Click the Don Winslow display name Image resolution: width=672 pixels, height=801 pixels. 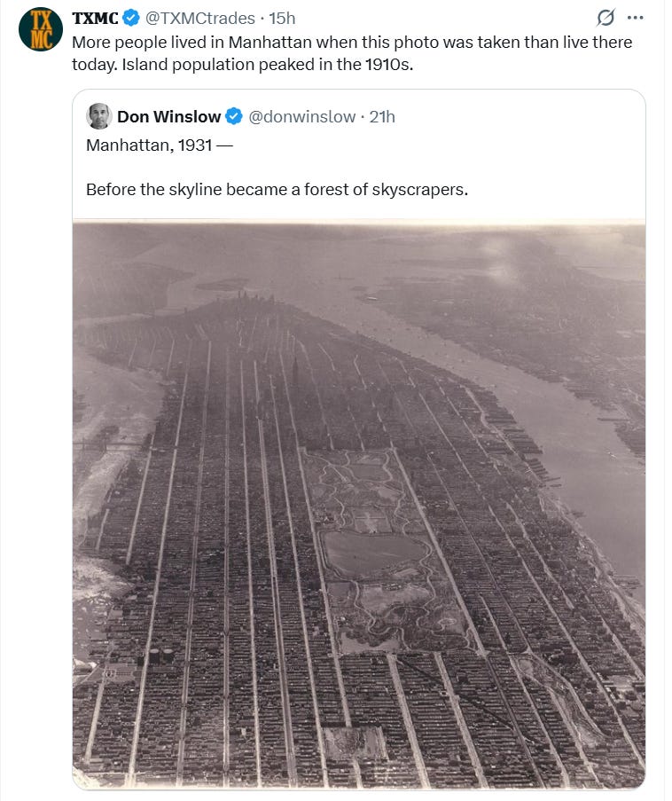(169, 116)
